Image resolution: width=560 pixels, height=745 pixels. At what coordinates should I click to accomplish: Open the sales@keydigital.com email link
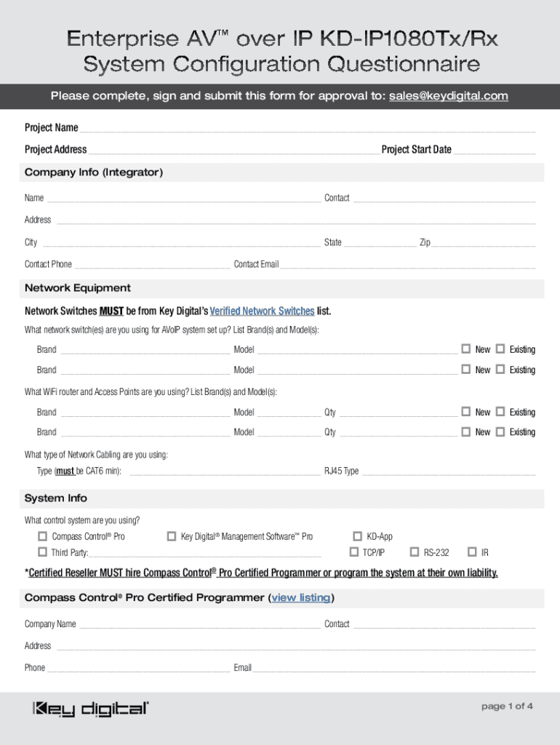tap(448, 96)
